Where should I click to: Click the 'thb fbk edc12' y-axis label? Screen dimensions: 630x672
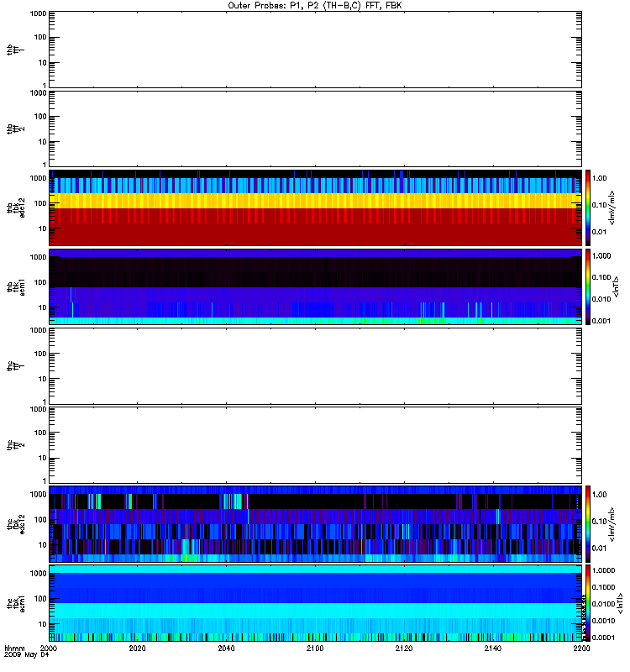click(x=16, y=207)
